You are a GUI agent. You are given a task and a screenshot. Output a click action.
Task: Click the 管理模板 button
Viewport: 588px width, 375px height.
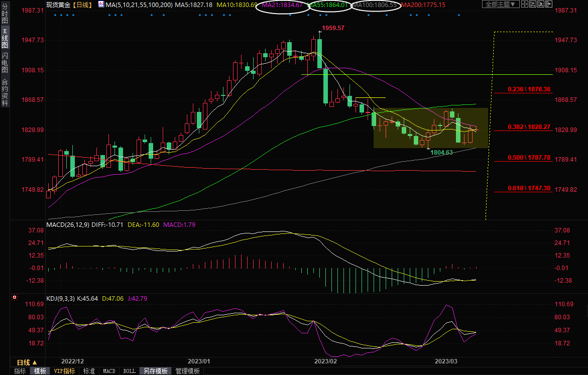click(187, 371)
